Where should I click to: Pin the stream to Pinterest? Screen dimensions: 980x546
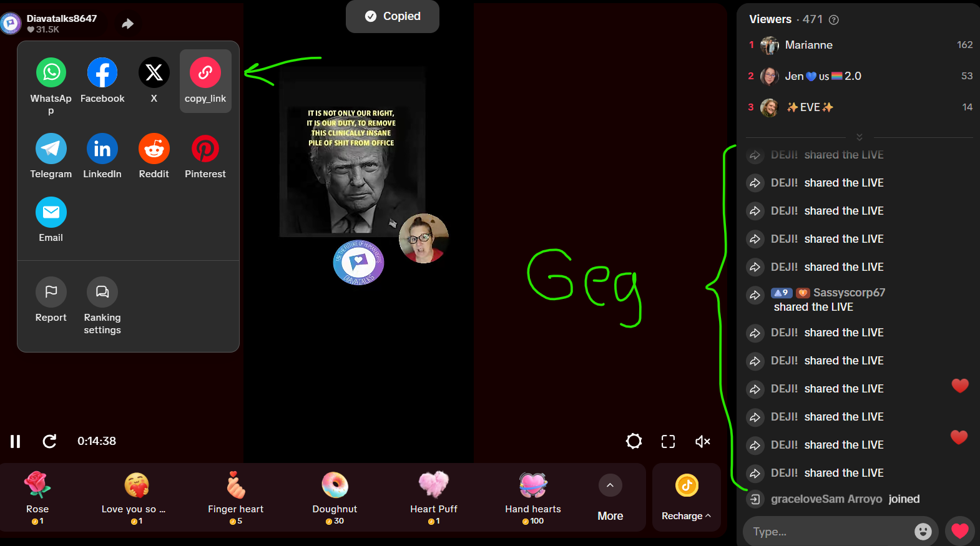point(205,149)
